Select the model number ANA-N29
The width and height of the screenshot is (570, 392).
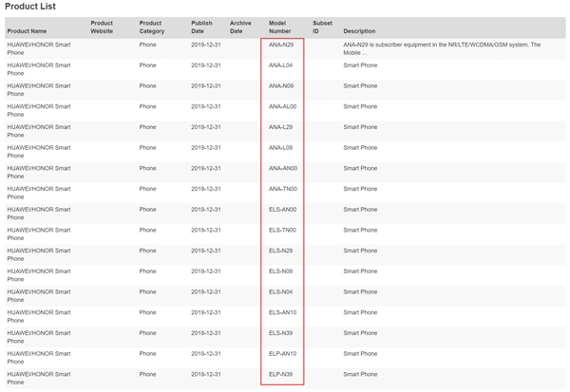click(x=281, y=45)
